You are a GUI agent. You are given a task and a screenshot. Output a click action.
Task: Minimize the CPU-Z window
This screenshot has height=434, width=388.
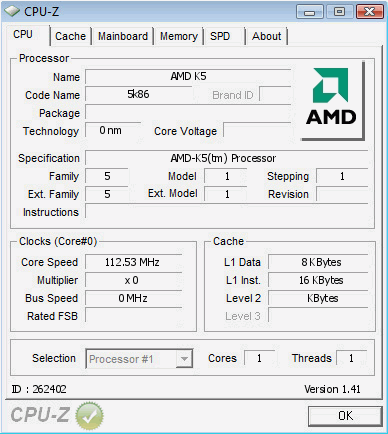310,12
